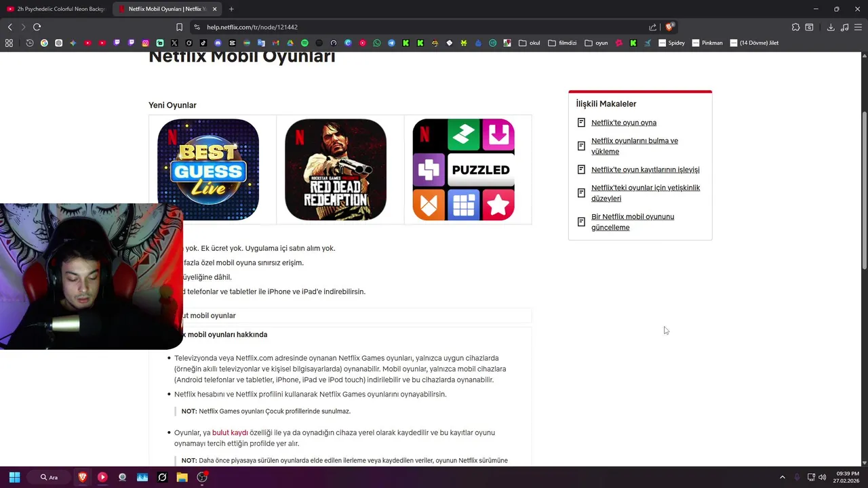Follow the red bulut kaydı link
This screenshot has width=868, height=488.
pyautogui.click(x=230, y=432)
